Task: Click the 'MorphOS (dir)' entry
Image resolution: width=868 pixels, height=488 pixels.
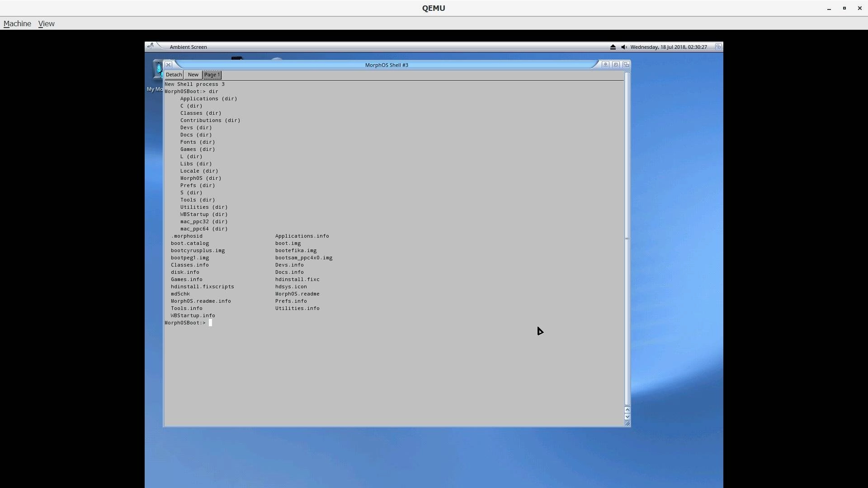Action: [201, 178]
